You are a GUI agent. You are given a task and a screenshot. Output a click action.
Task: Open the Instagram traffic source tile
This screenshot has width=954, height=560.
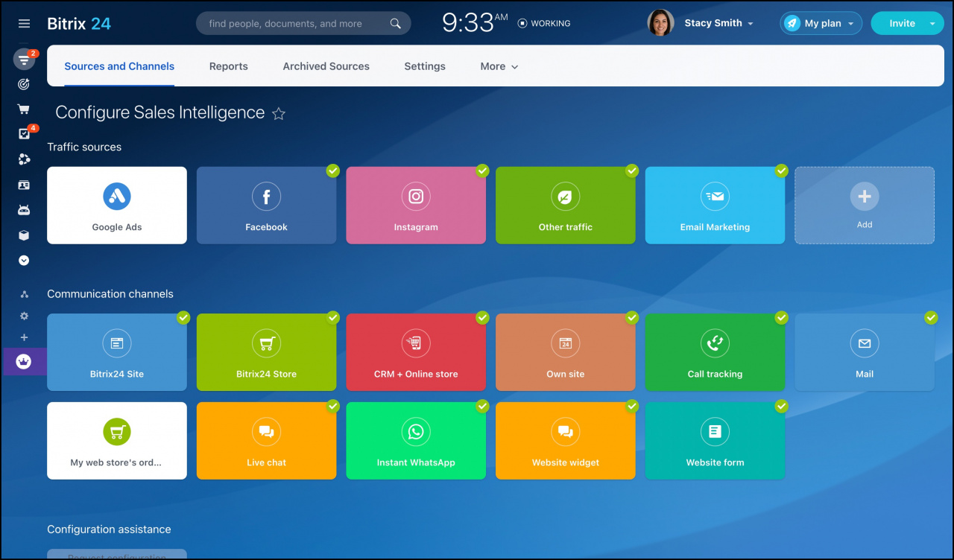pos(416,205)
